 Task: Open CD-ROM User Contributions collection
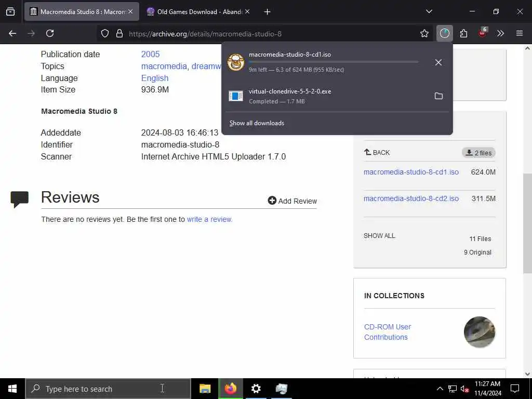pyautogui.click(x=388, y=332)
